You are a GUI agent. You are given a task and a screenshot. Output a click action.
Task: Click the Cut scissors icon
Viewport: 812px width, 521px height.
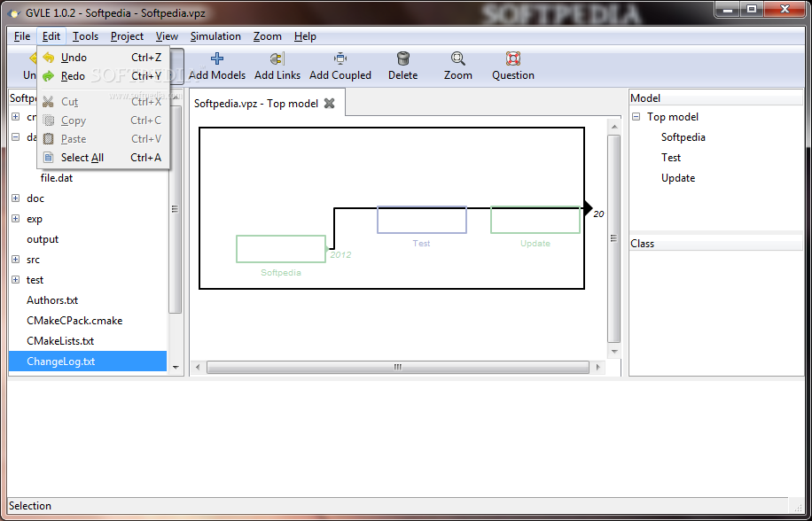coord(49,101)
